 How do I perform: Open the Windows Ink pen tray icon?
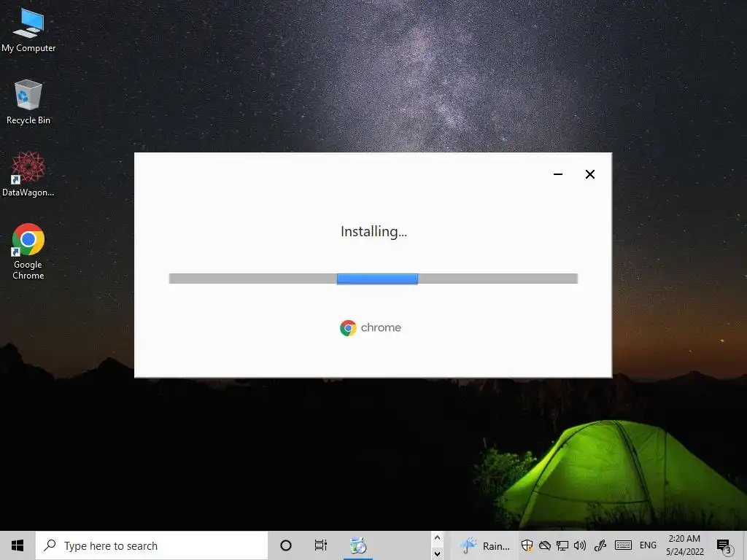[x=600, y=545]
